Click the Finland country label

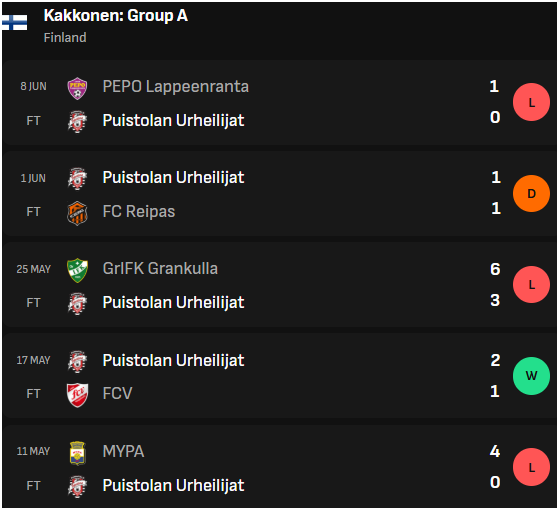[x=65, y=37]
